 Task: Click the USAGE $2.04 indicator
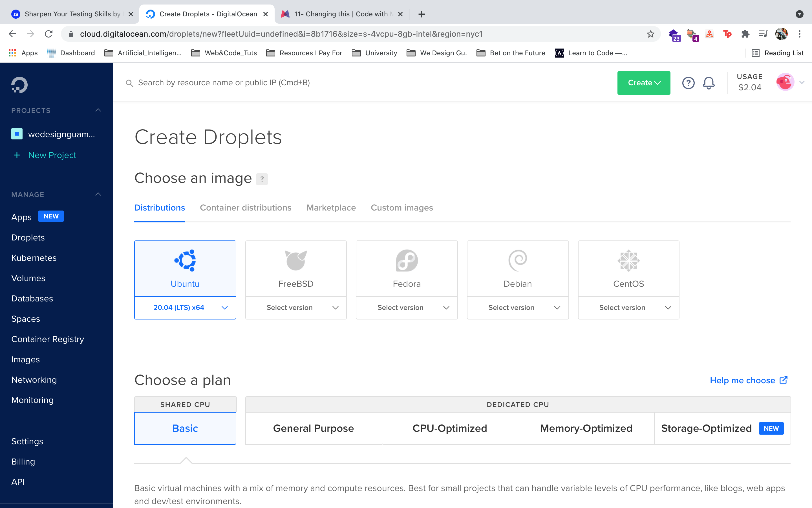click(x=750, y=82)
